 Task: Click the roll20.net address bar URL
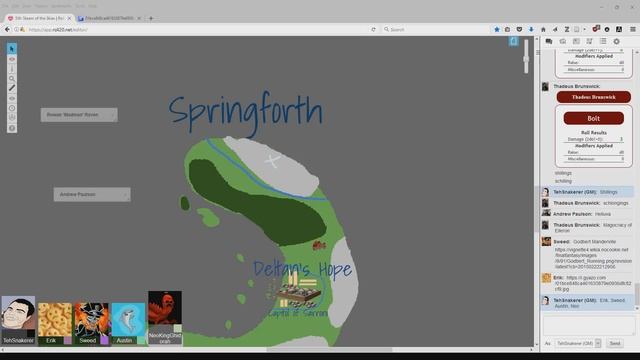58,30
